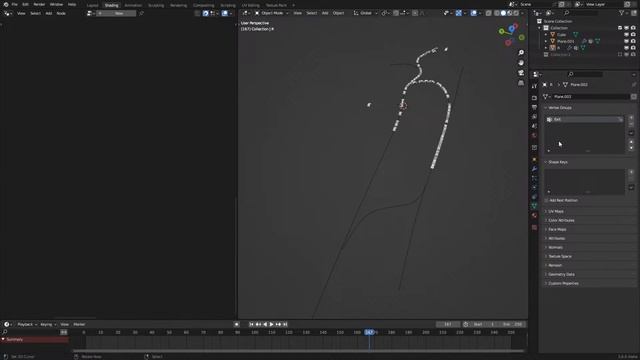The image size is (640, 360).
Task: Open the Render menu
Action: click(39, 4)
